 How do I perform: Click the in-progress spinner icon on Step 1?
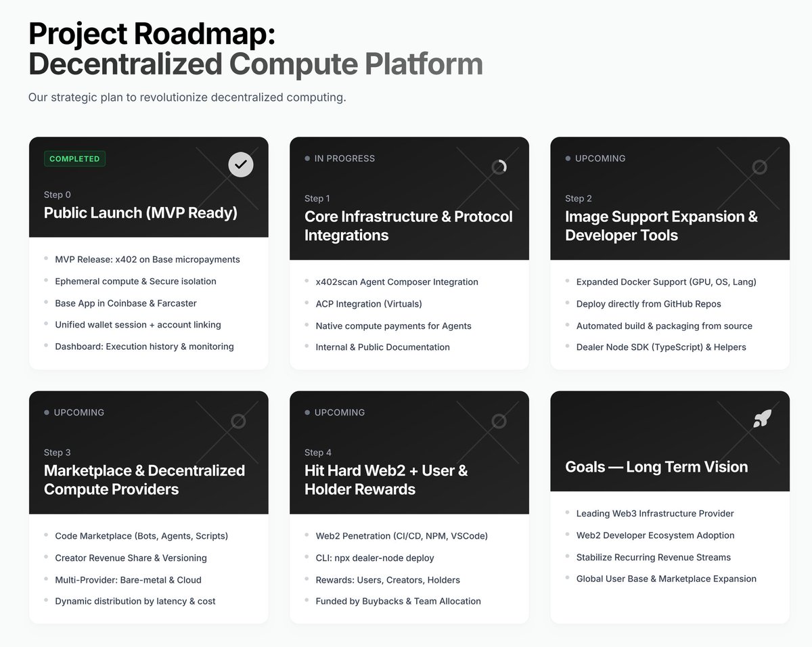[499, 166]
